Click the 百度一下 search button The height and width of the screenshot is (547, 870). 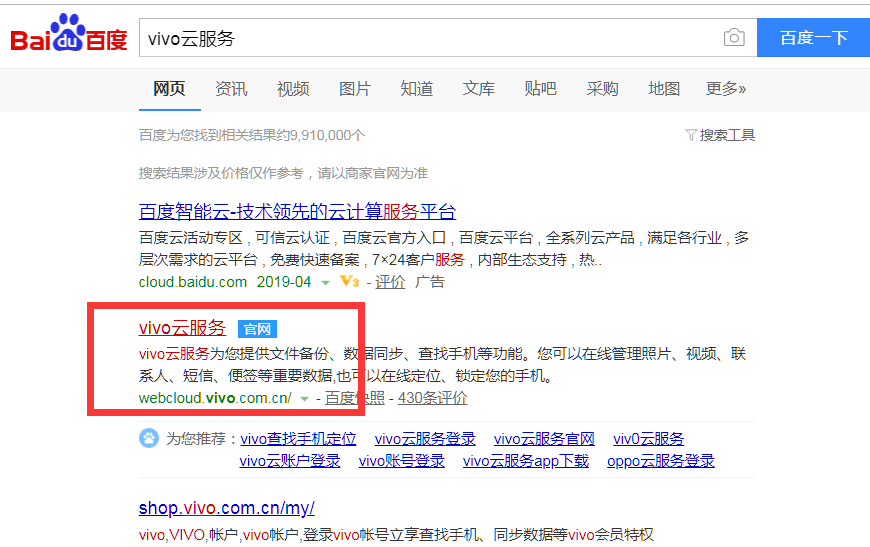[x=813, y=38]
